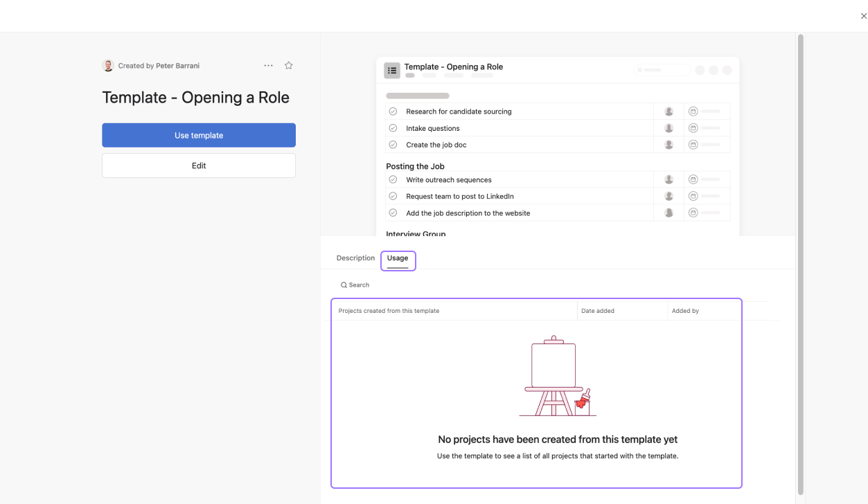Viewport: 868px width, 504px height.
Task: Check off the Intake questions task
Action: (x=393, y=128)
